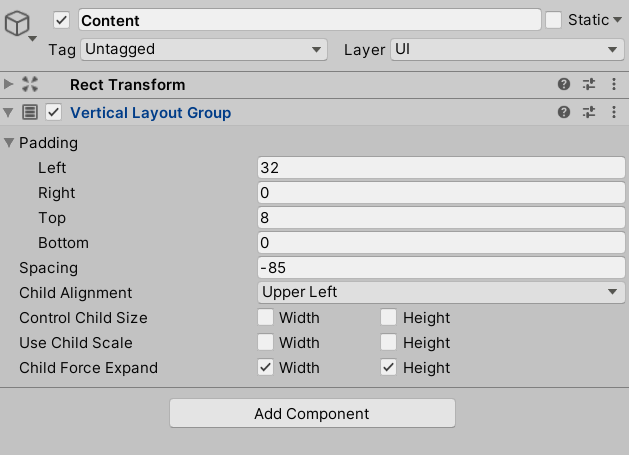Open Vertical Layout Group presets icon
This screenshot has width=629, height=455.
(x=589, y=113)
